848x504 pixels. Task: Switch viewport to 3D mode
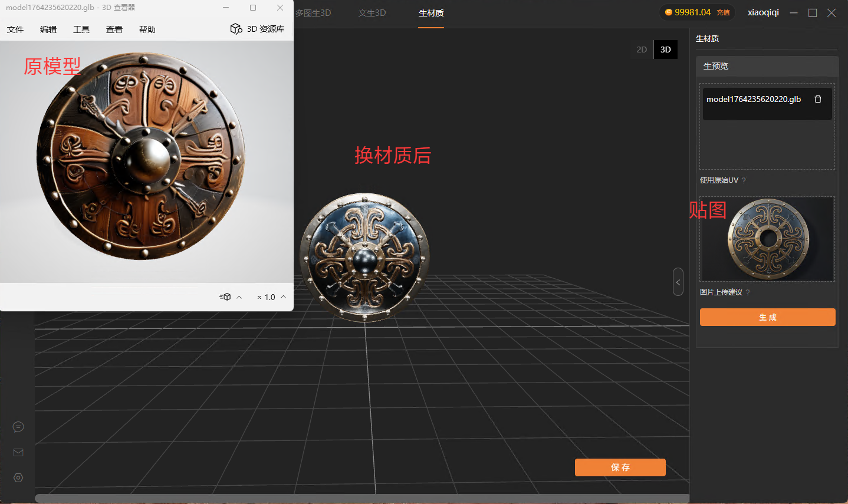click(x=665, y=50)
